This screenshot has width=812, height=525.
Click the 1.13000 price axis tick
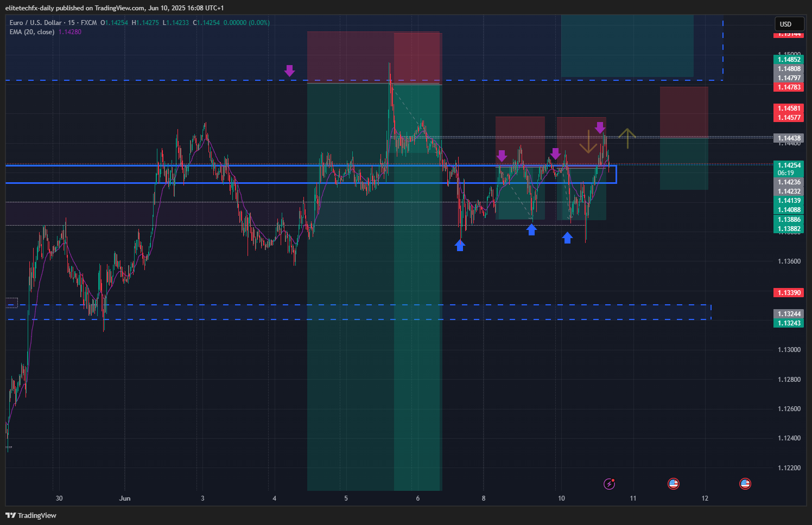(x=789, y=350)
